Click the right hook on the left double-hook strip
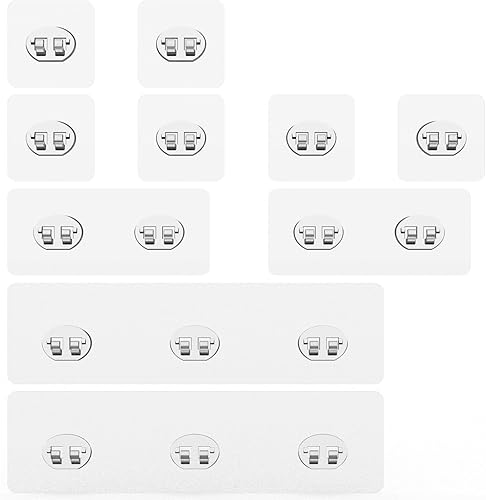The width and height of the screenshot is (486, 500). coord(159,232)
